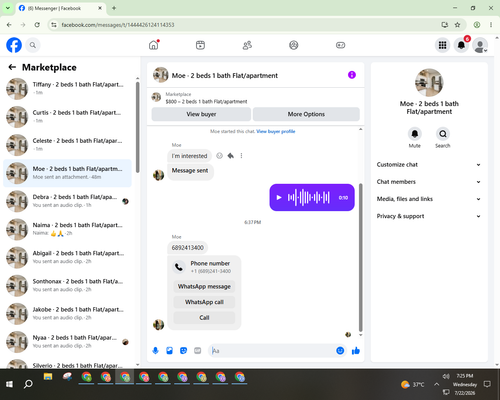This screenshot has width=500, height=400.
Task: Open Naima's apartment conversation
Action: (68, 229)
